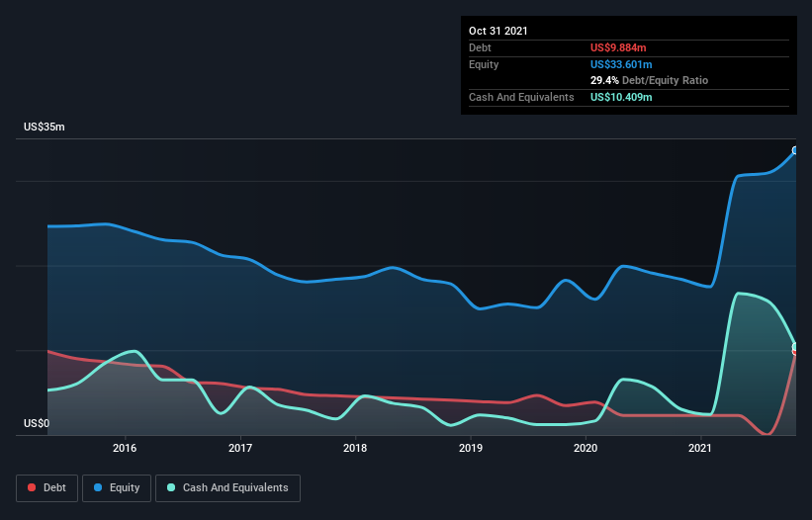Click the US$0 y-axis label

[37, 423]
